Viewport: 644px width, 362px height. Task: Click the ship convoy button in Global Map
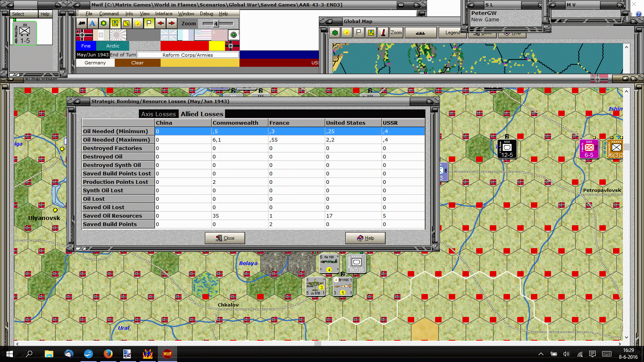(x=421, y=33)
